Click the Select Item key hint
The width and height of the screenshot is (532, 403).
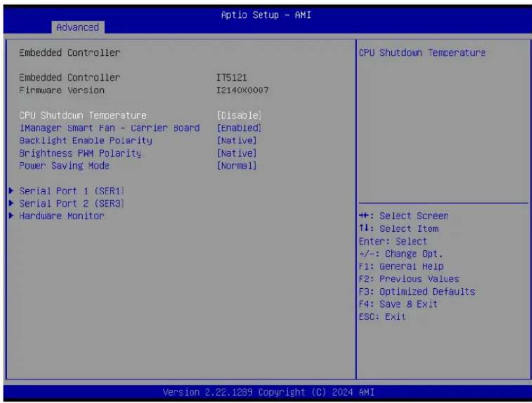coord(399,229)
